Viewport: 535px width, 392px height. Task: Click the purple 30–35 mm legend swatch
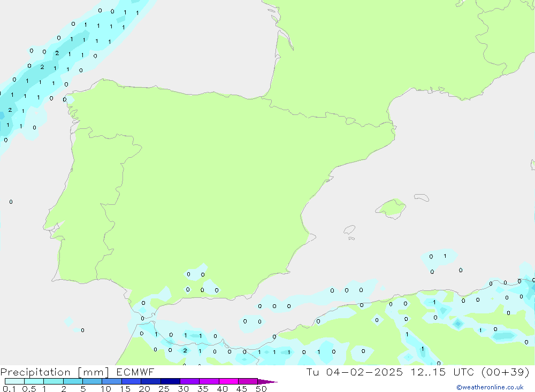(189, 381)
